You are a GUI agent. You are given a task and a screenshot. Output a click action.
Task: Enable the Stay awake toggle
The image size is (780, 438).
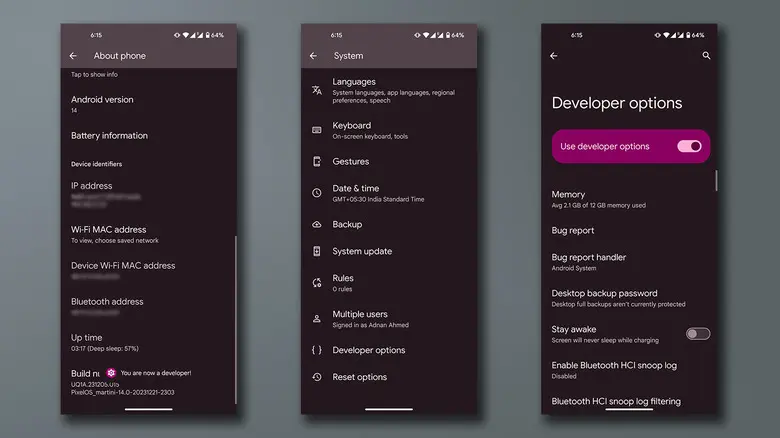(698, 333)
